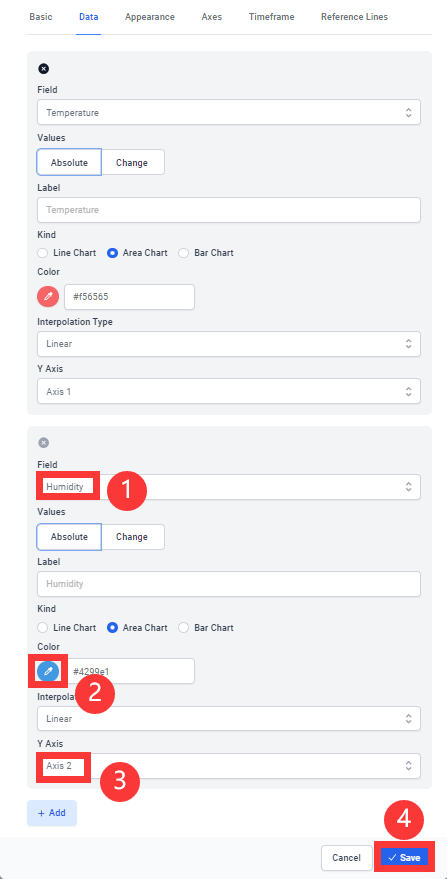Expand the Axis 1 Y Axis dropdown

coord(229,391)
